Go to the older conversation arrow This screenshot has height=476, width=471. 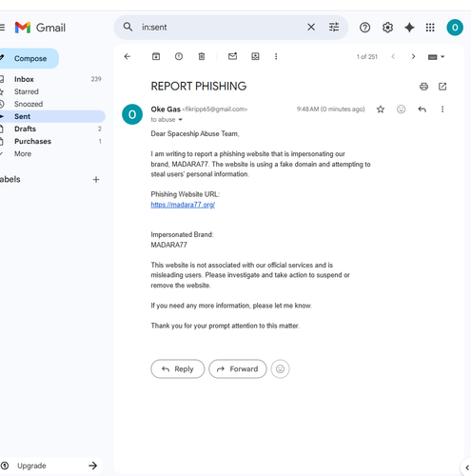point(413,57)
